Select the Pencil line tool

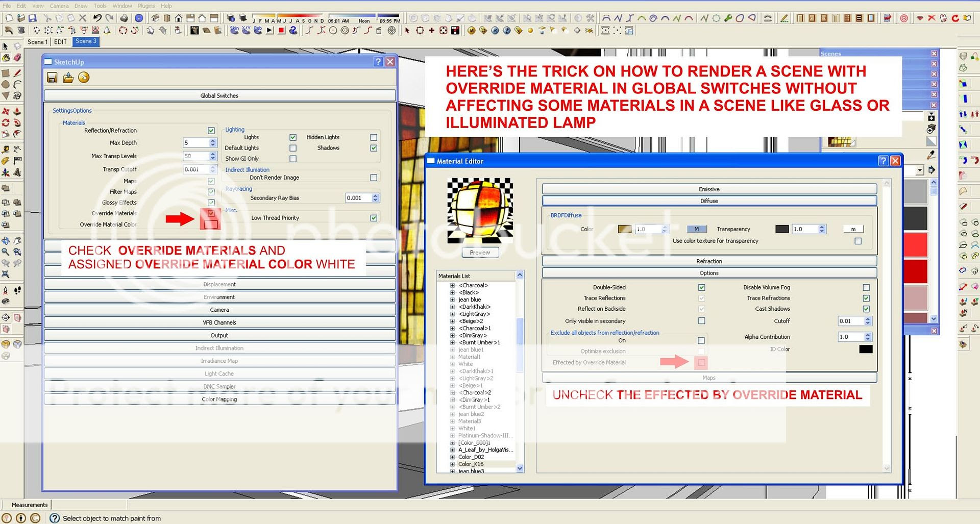pyautogui.click(x=17, y=73)
